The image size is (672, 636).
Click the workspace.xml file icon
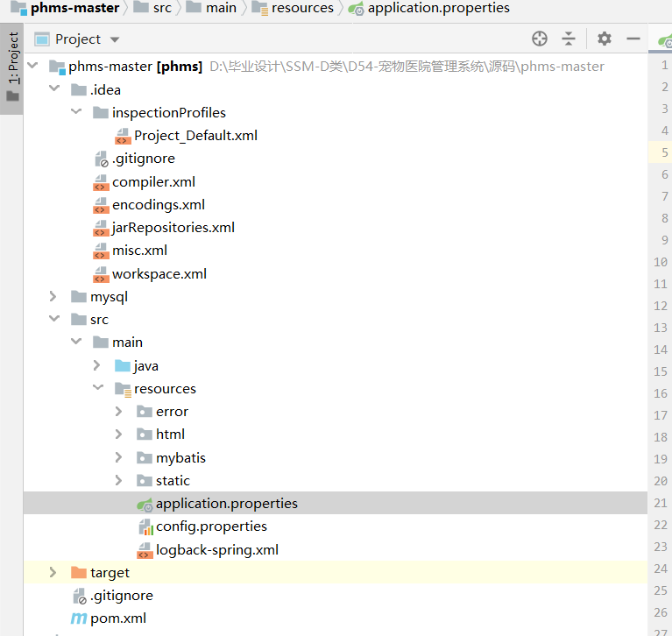101,274
